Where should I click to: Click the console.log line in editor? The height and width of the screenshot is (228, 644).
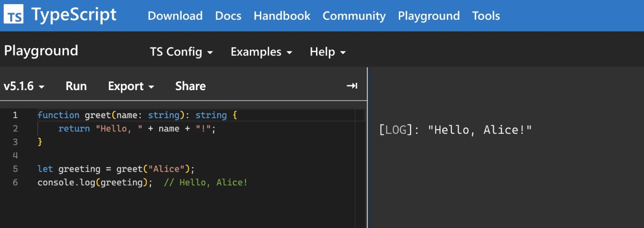point(143,182)
